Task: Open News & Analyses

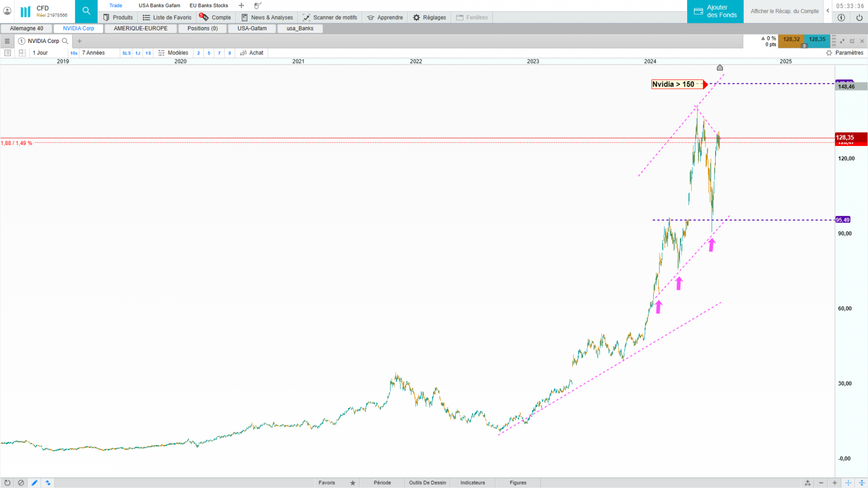Action: coord(267,17)
